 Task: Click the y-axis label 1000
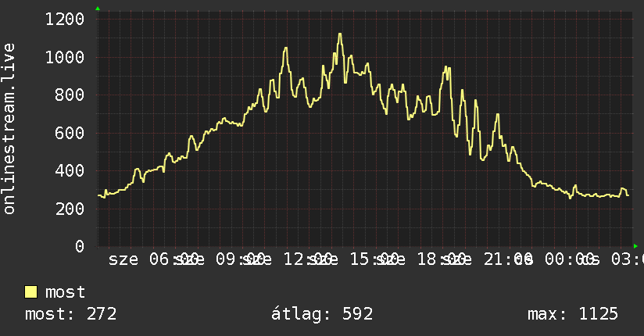tap(65, 57)
